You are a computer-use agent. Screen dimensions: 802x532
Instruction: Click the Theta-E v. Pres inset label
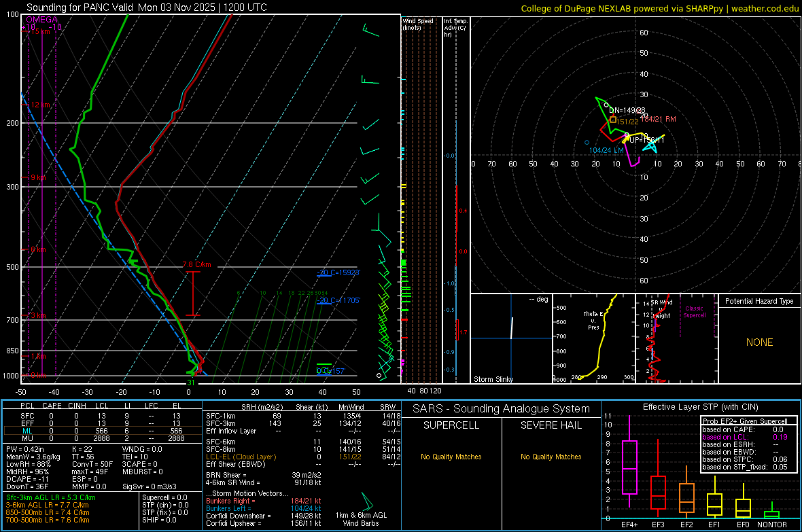coord(593,320)
